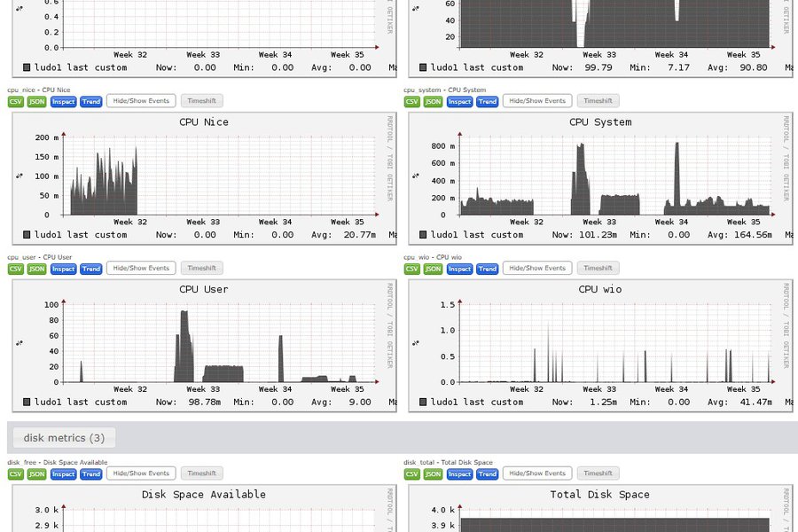Click the 'Avg: 164.56m' value

pos(740,235)
